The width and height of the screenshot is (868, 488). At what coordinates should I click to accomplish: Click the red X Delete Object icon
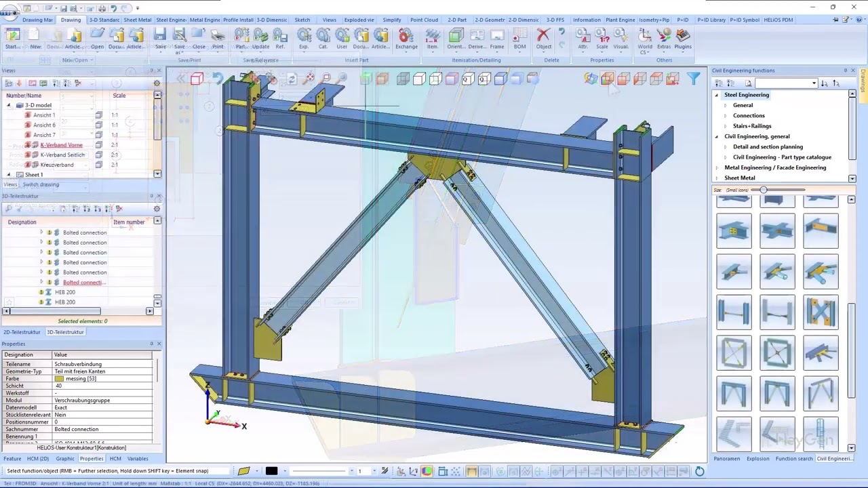pyautogui.click(x=543, y=38)
